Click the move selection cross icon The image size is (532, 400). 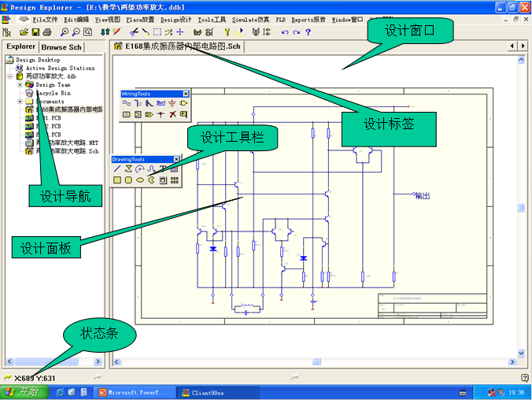[x=179, y=32]
